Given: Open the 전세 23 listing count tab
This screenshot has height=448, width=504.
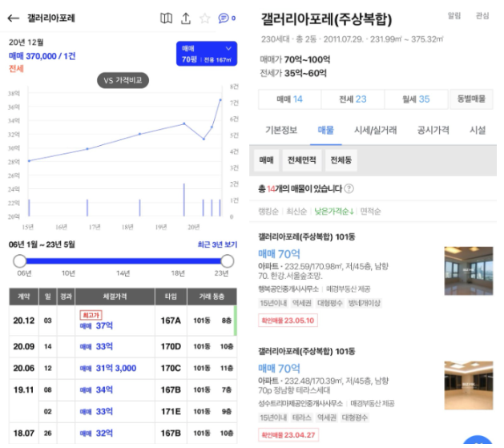Looking at the screenshot, I should [x=353, y=99].
